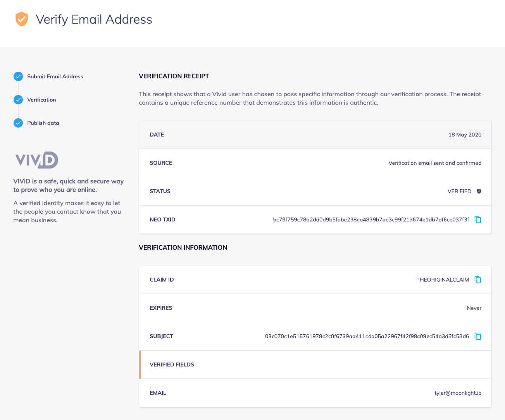Copy the NEO TXID hash
505x420 pixels.
478,220
